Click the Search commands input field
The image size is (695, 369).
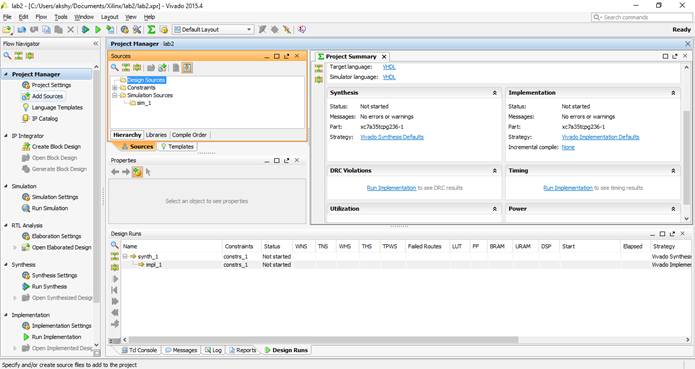click(641, 17)
